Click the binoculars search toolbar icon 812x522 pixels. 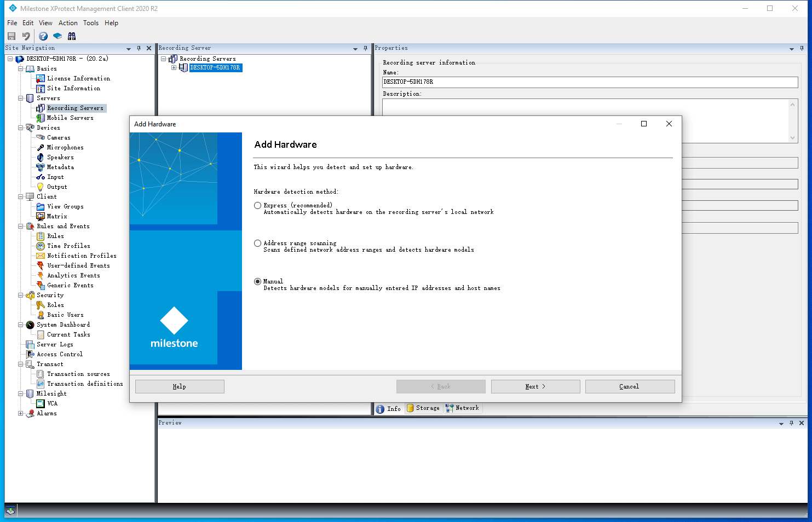point(72,36)
